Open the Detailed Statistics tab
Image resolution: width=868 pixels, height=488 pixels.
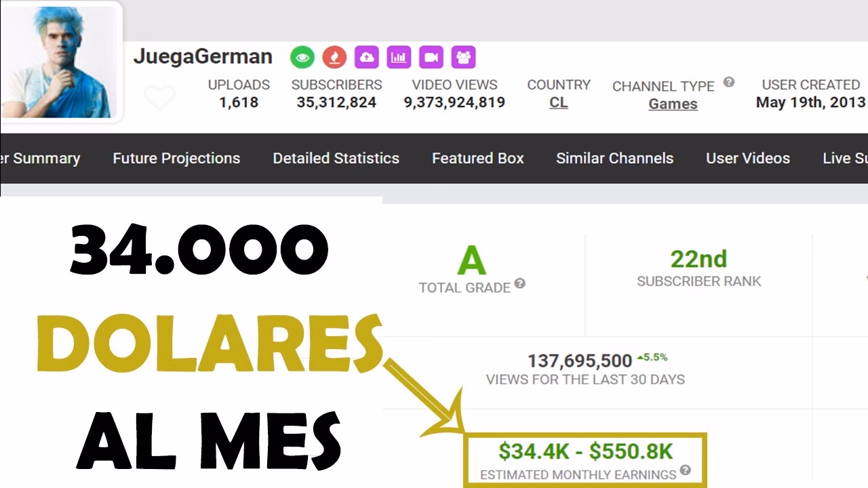pos(336,159)
